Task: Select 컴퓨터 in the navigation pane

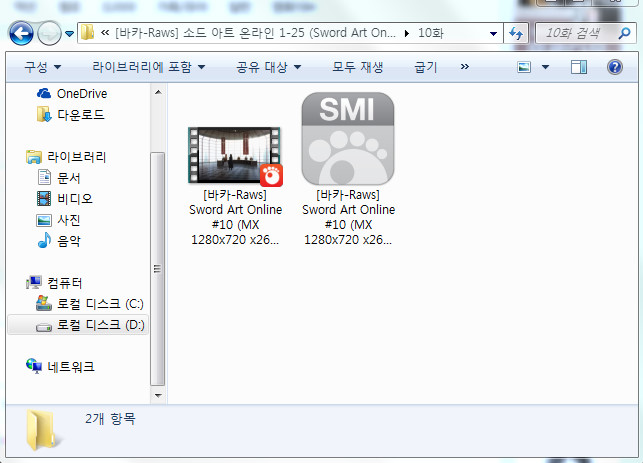Action: click(x=64, y=283)
